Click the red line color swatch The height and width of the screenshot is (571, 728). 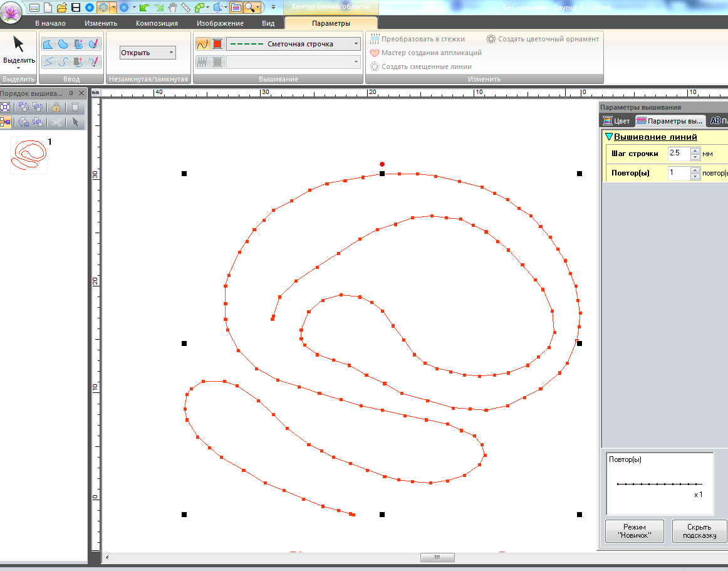[217, 44]
